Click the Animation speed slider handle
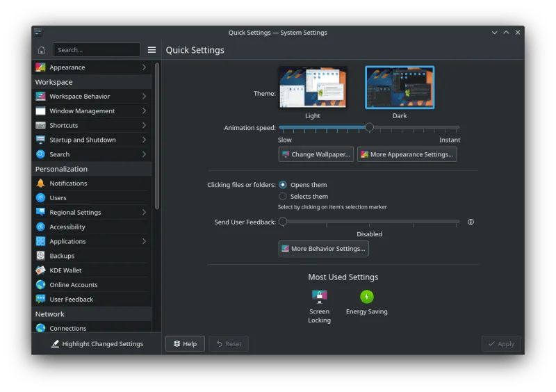This screenshot has height=392, width=556. coord(369,127)
